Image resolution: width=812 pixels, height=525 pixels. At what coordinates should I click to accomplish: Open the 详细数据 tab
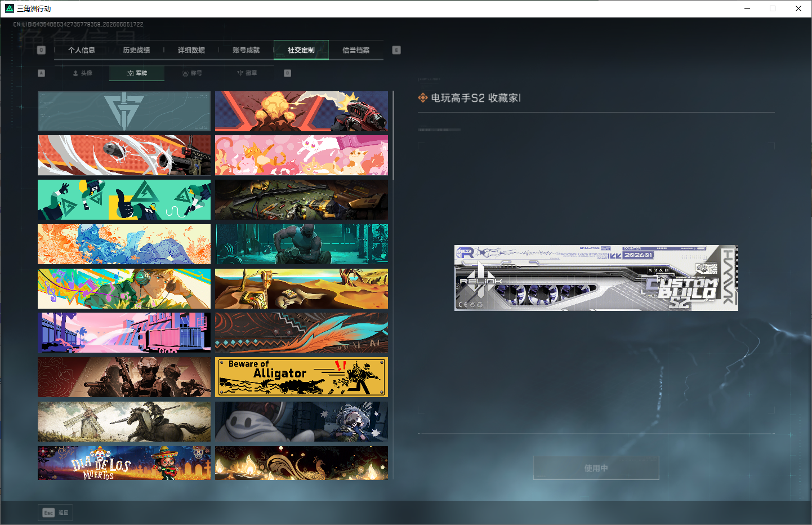coord(191,50)
